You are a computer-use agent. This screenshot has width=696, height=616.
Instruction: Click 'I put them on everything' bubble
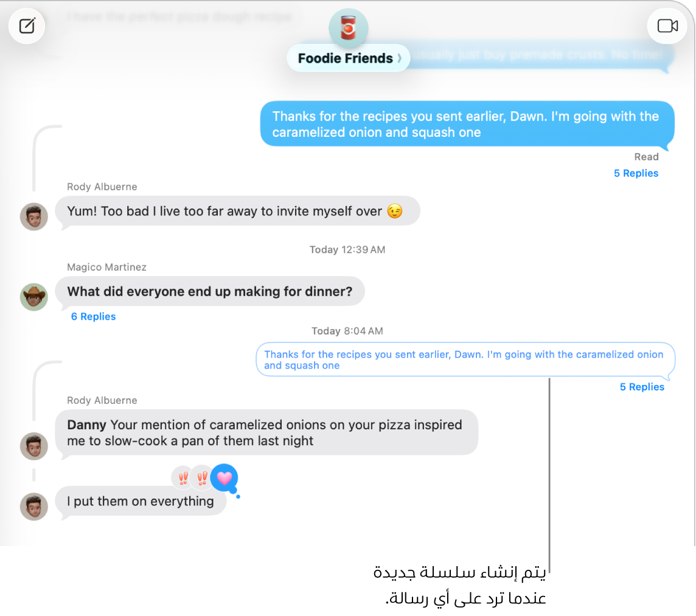(x=141, y=502)
